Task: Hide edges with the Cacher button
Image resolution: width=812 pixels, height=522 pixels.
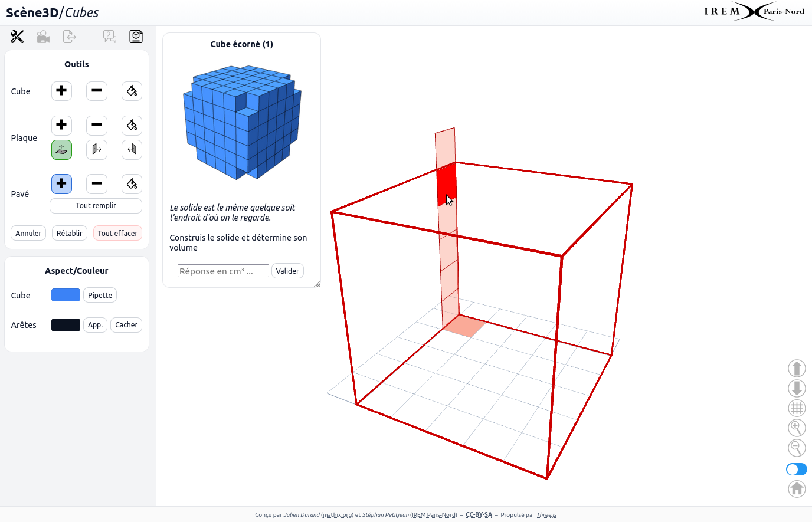Action: (x=126, y=325)
